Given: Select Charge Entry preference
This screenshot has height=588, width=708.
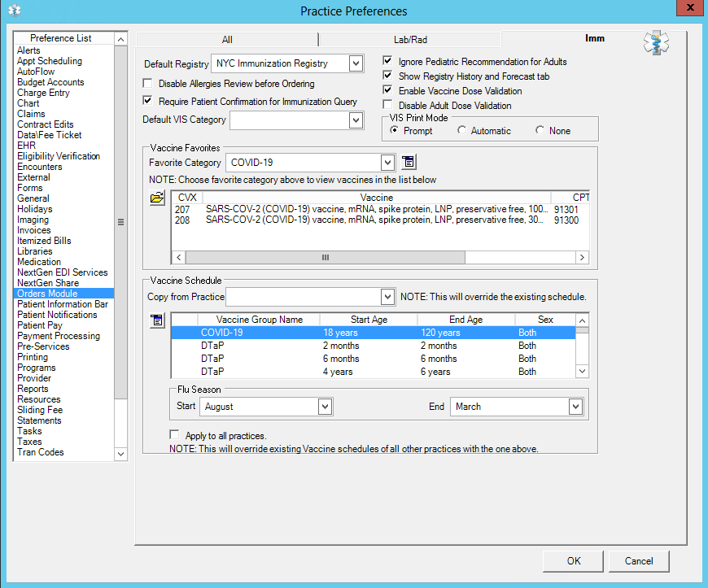Looking at the screenshot, I should 43,93.
